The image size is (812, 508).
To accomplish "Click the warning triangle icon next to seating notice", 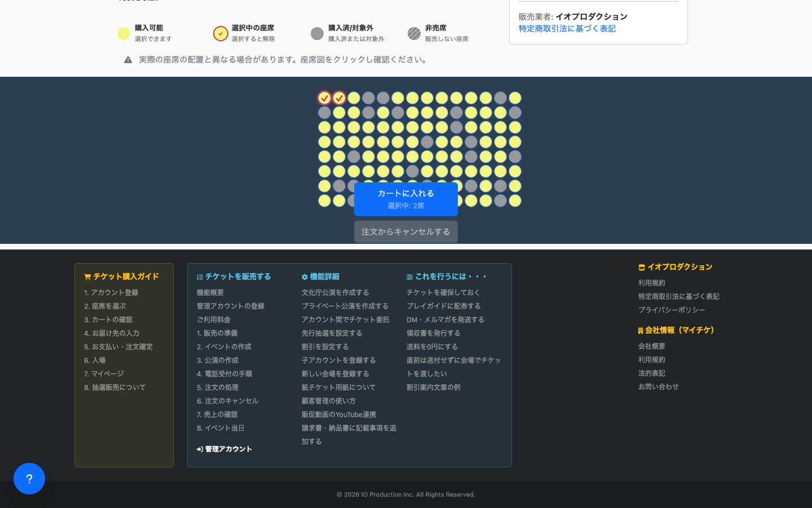I will click(x=128, y=60).
